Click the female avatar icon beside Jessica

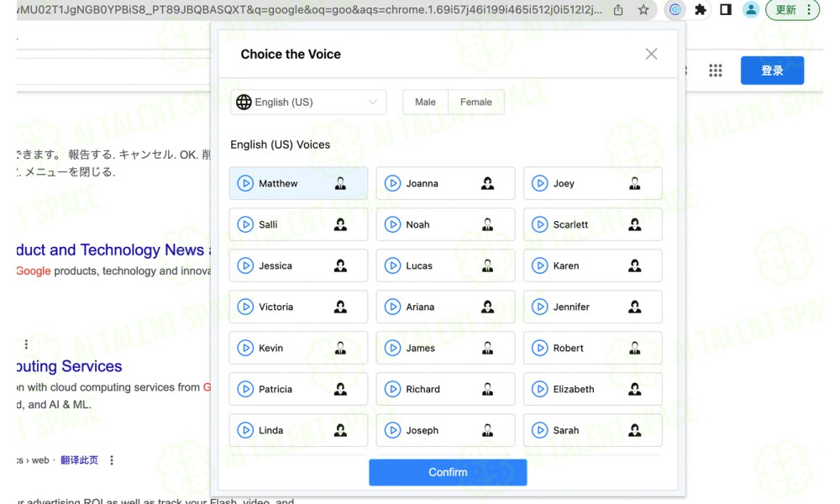340,265
